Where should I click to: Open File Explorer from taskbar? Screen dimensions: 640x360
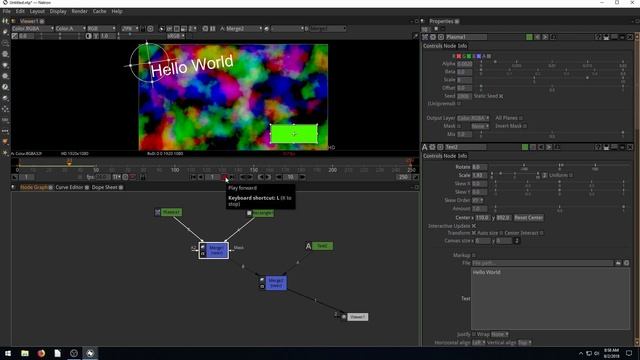click(24, 353)
